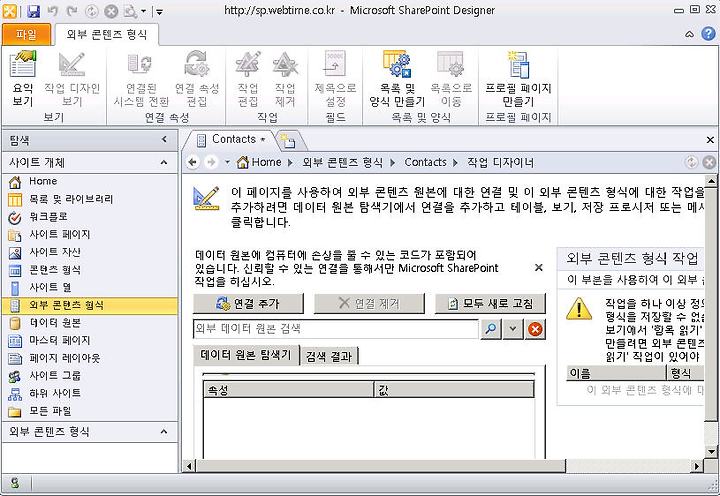Click the Redo icon in quick access toolbar
This screenshot has height=496, width=720.
72,11
